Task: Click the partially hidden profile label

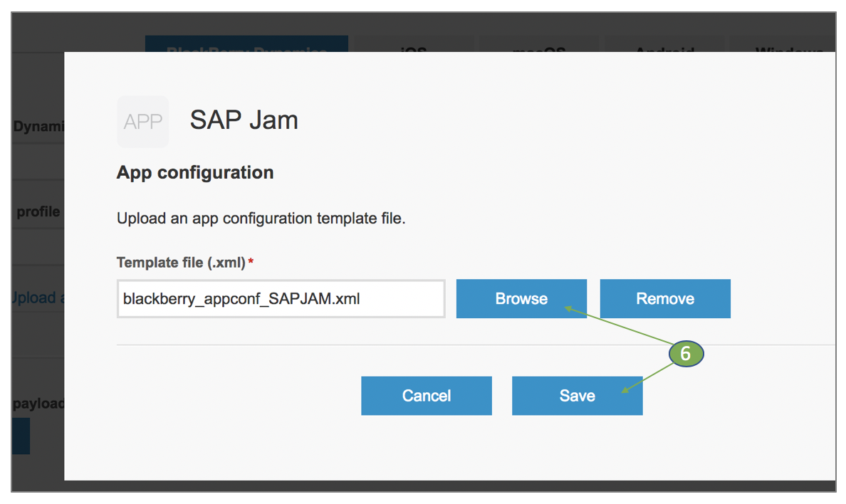Action: tap(38, 211)
